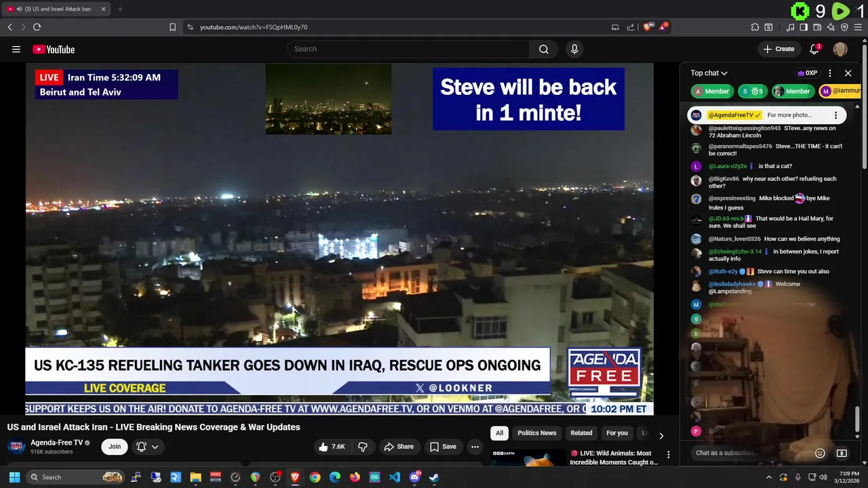Select the For you chip
Image resolution: width=868 pixels, height=488 pixels.
click(x=617, y=433)
